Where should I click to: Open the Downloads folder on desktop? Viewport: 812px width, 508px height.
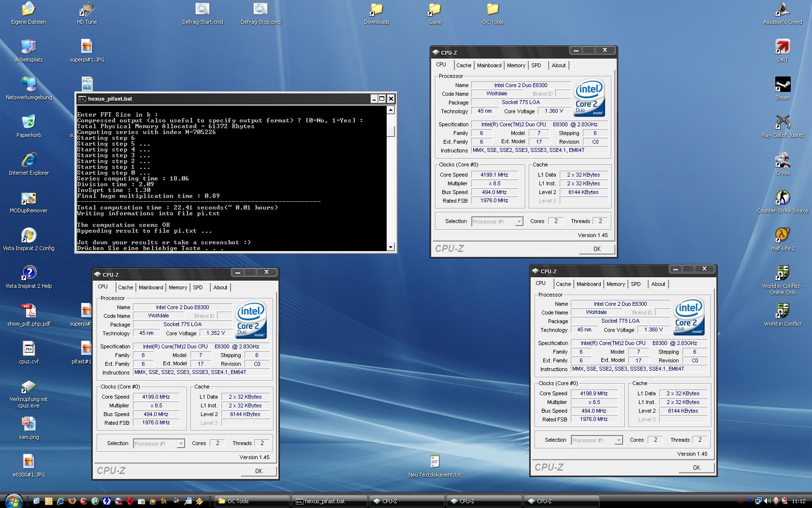377,13
